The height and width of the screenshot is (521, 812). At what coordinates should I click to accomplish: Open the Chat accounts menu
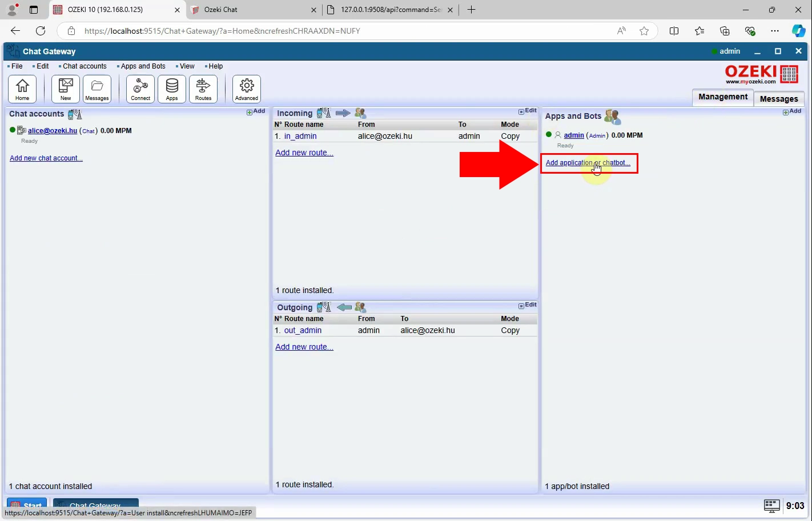pyautogui.click(x=85, y=66)
